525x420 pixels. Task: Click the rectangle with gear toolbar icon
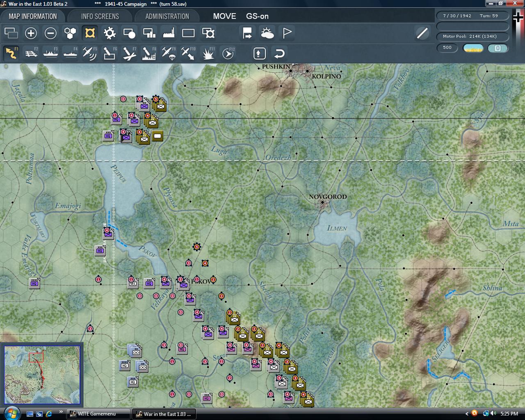click(x=208, y=33)
